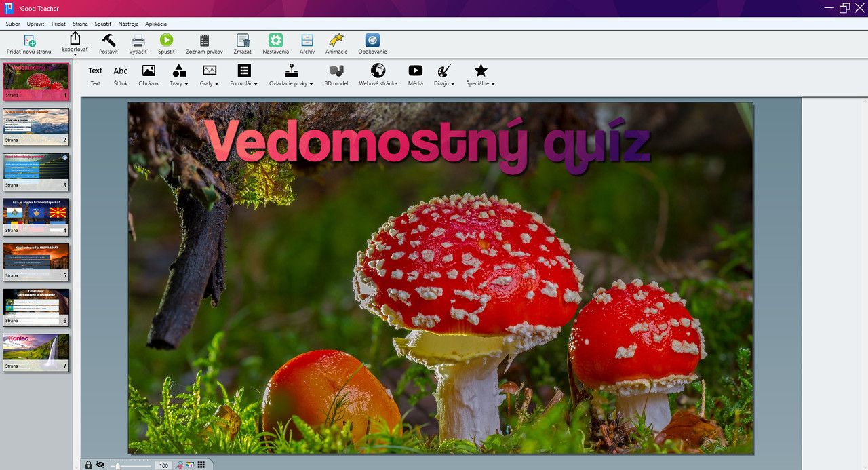Screen dimensions: 868x470
Task: Click the Postaviť hammer icon
Action: (x=108, y=41)
